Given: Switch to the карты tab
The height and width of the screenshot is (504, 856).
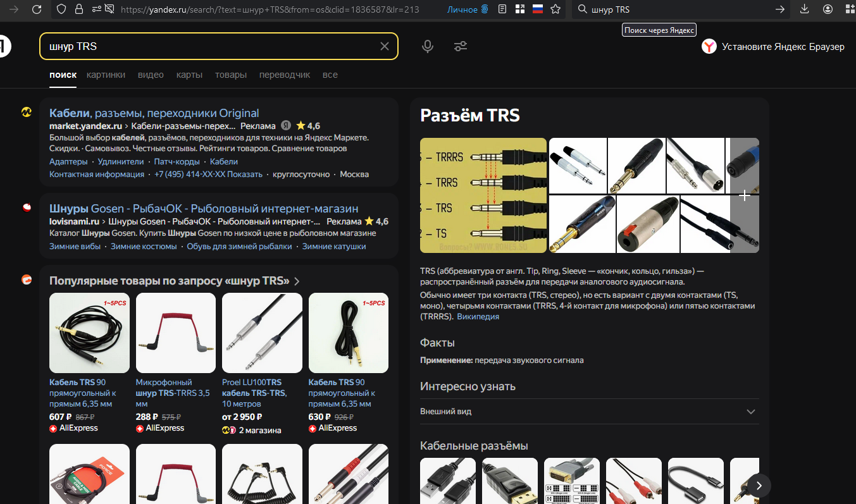Looking at the screenshot, I should click(x=189, y=75).
